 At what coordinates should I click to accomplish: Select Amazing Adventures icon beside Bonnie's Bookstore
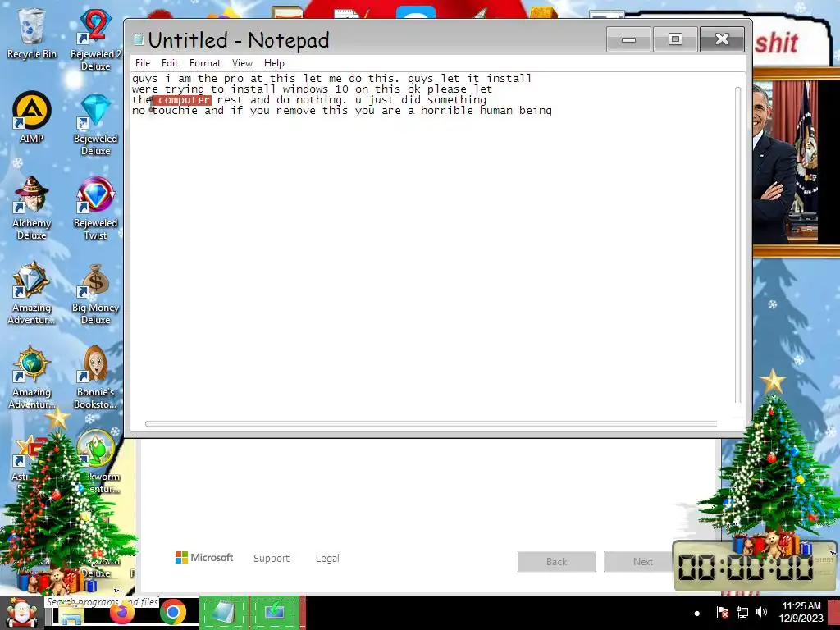click(x=32, y=377)
